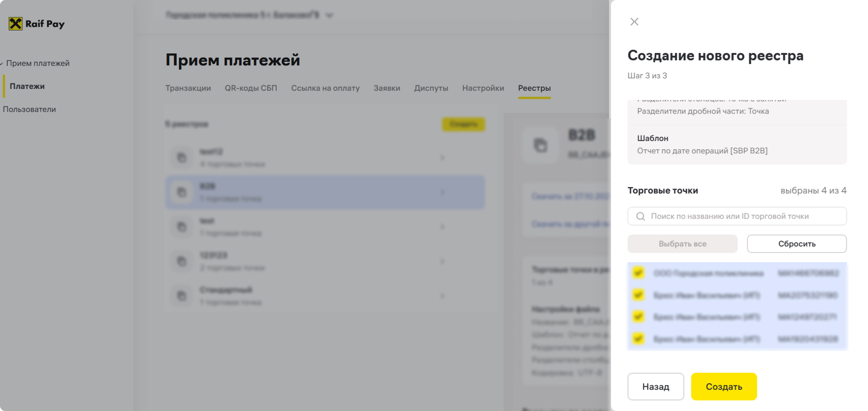
Task: Click the Raif Pay logo icon
Action: pos(15,24)
